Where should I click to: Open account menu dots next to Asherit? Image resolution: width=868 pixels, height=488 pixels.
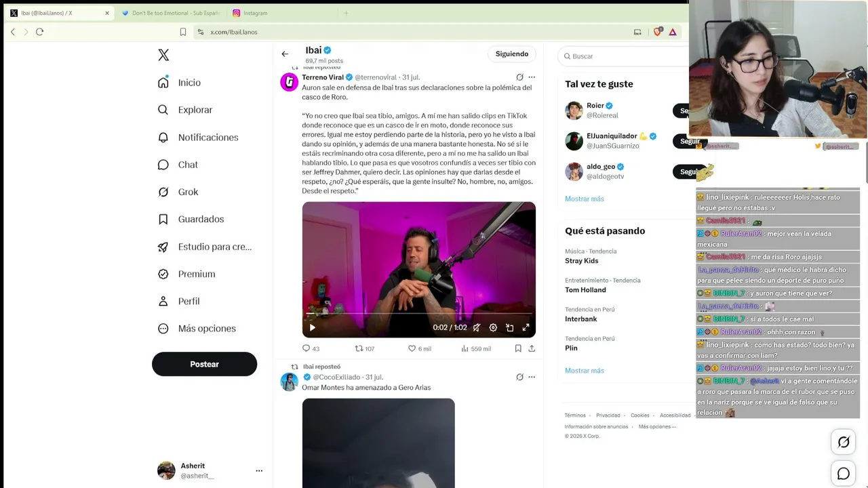pyautogui.click(x=259, y=470)
